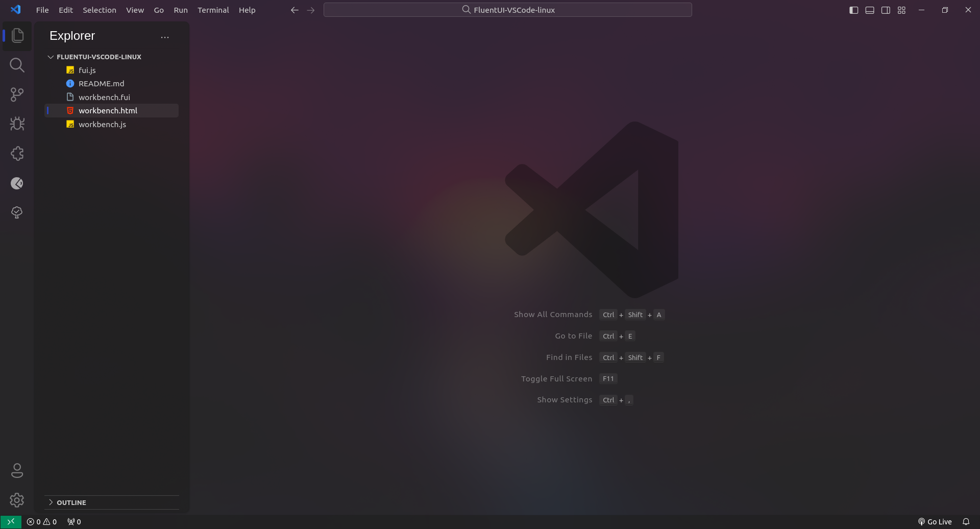Open the Selection menu
980x529 pixels.
coord(100,10)
